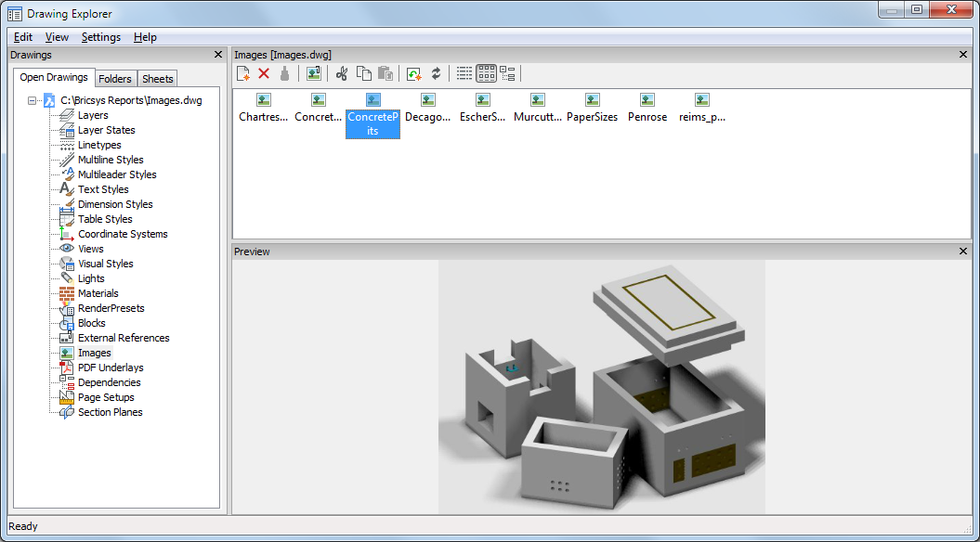Click the highlighted ConcretePits image item
Image resolution: width=980 pixels, height=542 pixels.
(x=372, y=115)
